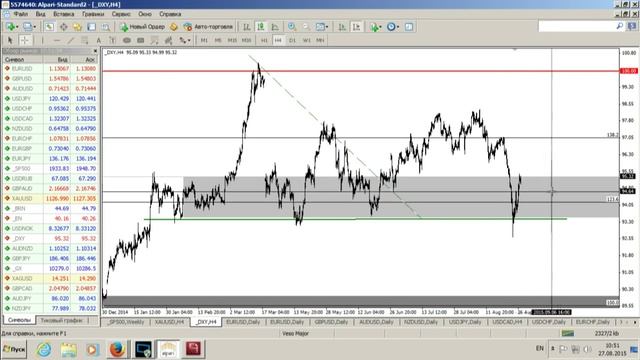Open the Вставка menu
Screen dimensions: 640x360
pos(64,14)
